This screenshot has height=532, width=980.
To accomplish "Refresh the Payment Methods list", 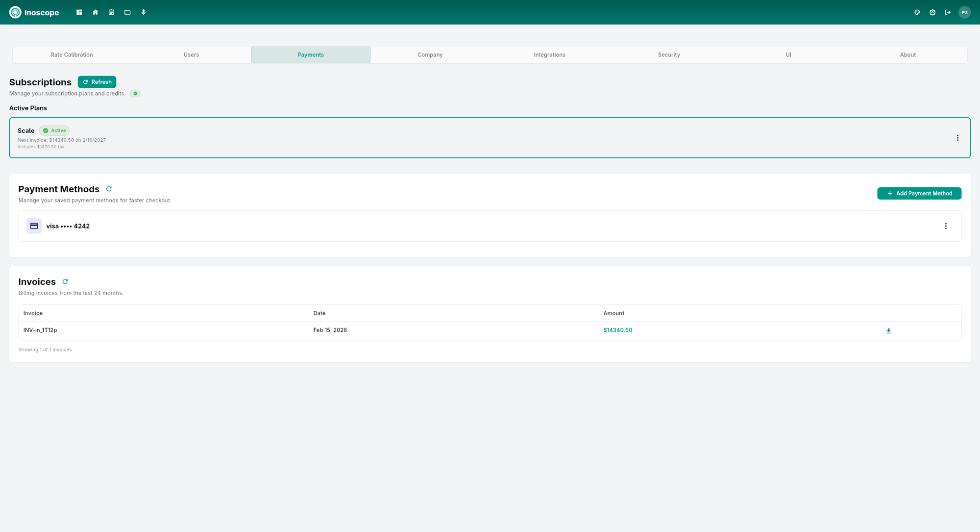I will tap(109, 189).
